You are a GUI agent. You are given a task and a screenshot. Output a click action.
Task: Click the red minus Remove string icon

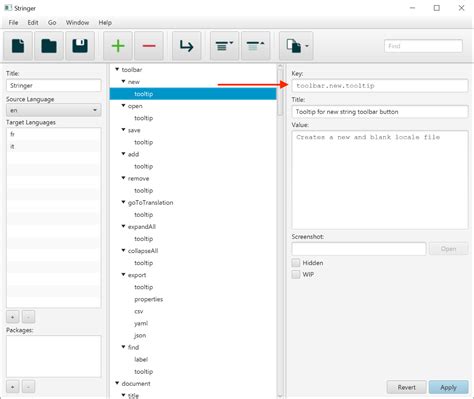[x=149, y=46]
